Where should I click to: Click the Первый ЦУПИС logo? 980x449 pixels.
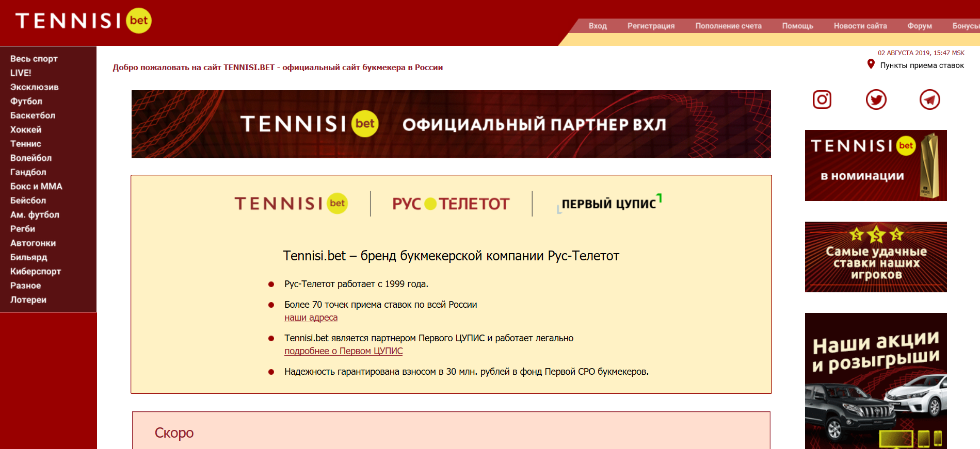click(609, 204)
